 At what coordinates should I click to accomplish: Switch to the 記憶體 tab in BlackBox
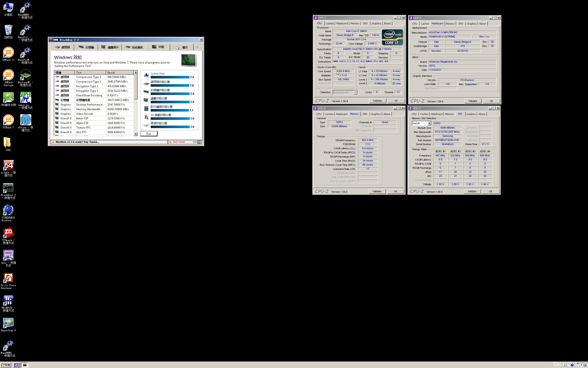tap(86, 47)
